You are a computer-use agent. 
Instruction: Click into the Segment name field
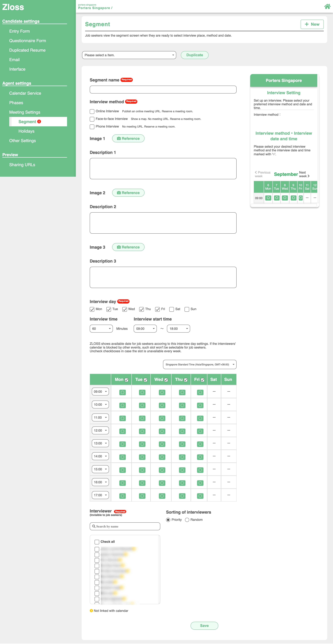tap(163, 90)
